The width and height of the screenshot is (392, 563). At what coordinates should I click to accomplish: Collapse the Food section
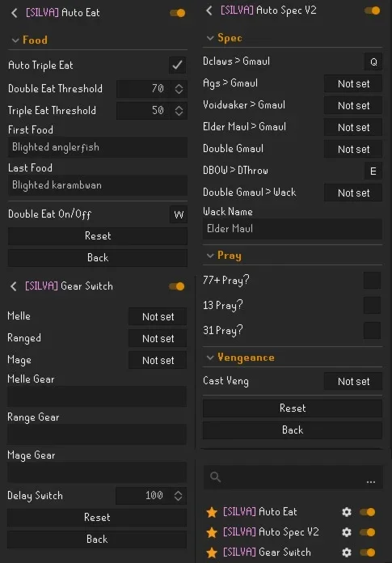coord(15,40)
